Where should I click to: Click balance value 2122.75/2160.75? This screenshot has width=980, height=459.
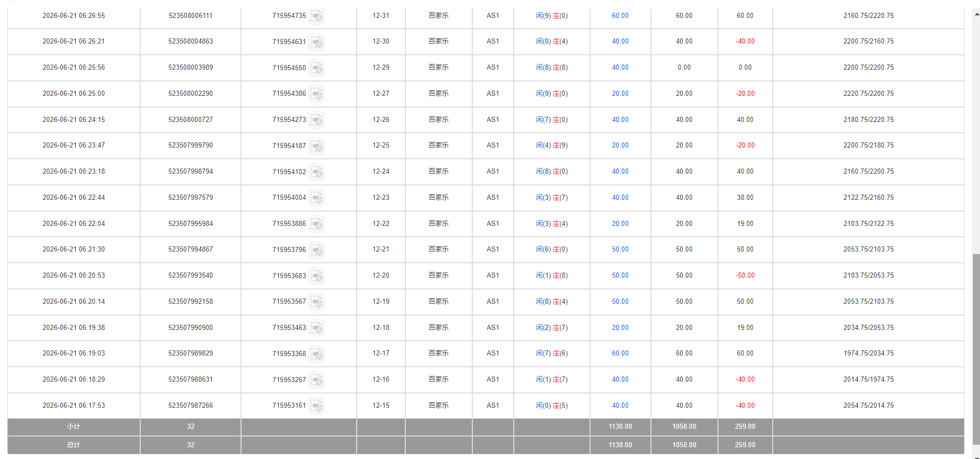(868, 198)
